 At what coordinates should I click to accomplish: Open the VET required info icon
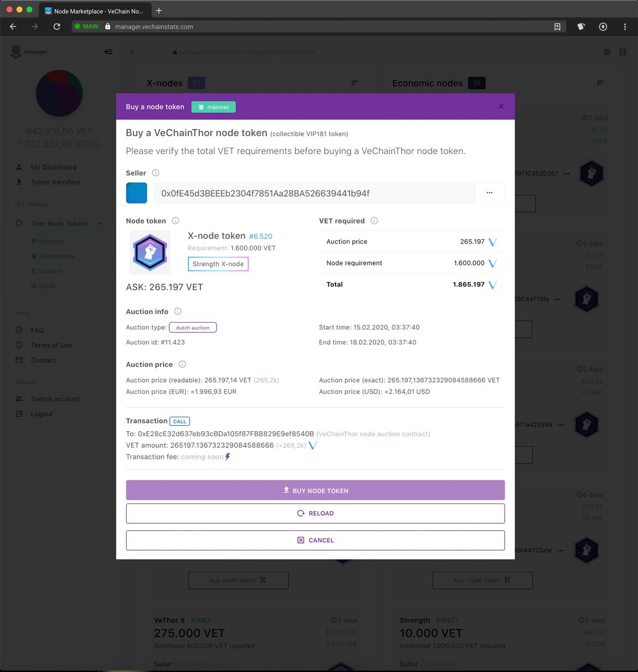(x=374, y=221)
